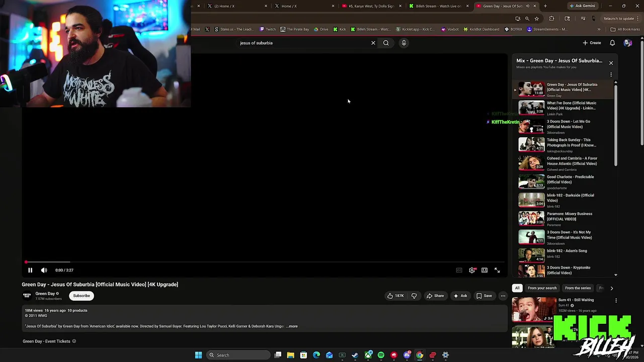Play Paramore: Misery Business from the mix
This screenshot has height=362, width=644.
[563, 219]
